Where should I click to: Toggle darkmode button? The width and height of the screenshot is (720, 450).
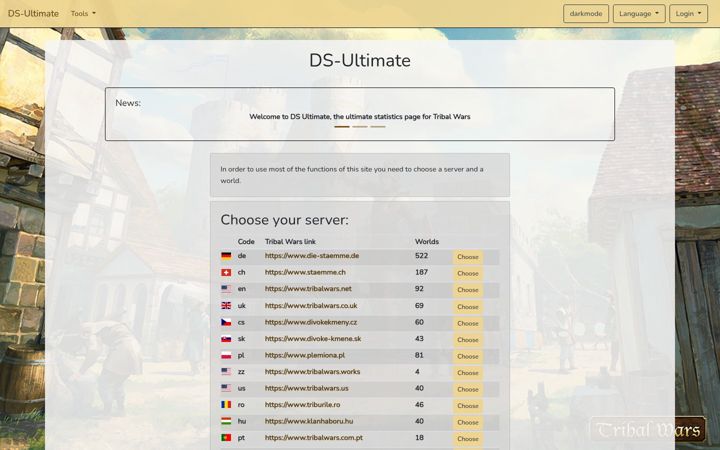coord(586,14)
